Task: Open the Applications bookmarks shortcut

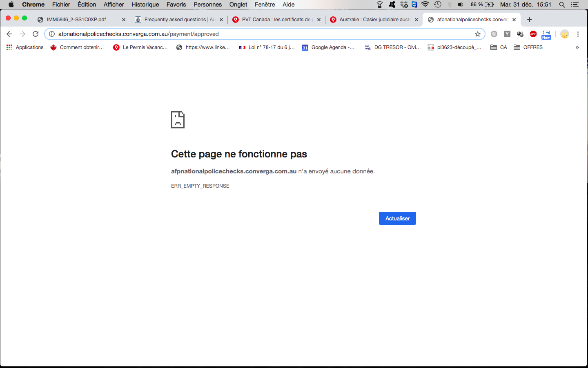Action: (25, 47)
